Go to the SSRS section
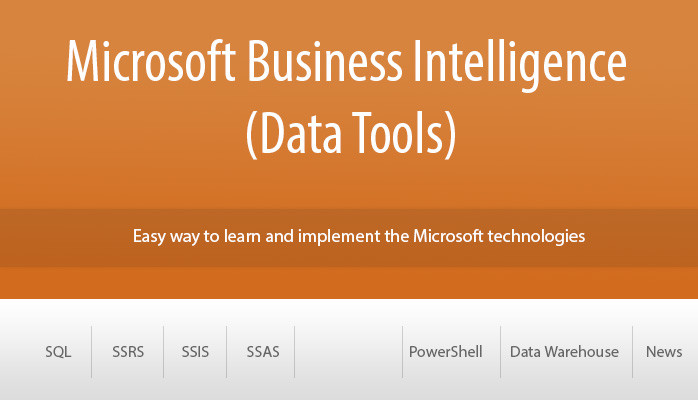 point(128,352)
